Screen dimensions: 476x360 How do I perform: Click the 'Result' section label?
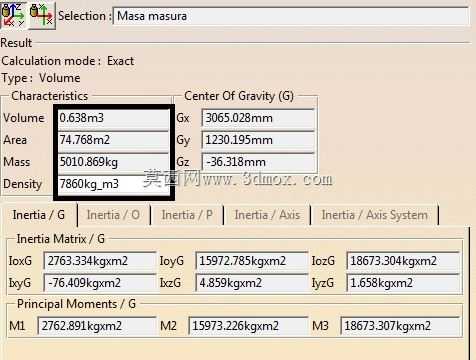point(16,43)
